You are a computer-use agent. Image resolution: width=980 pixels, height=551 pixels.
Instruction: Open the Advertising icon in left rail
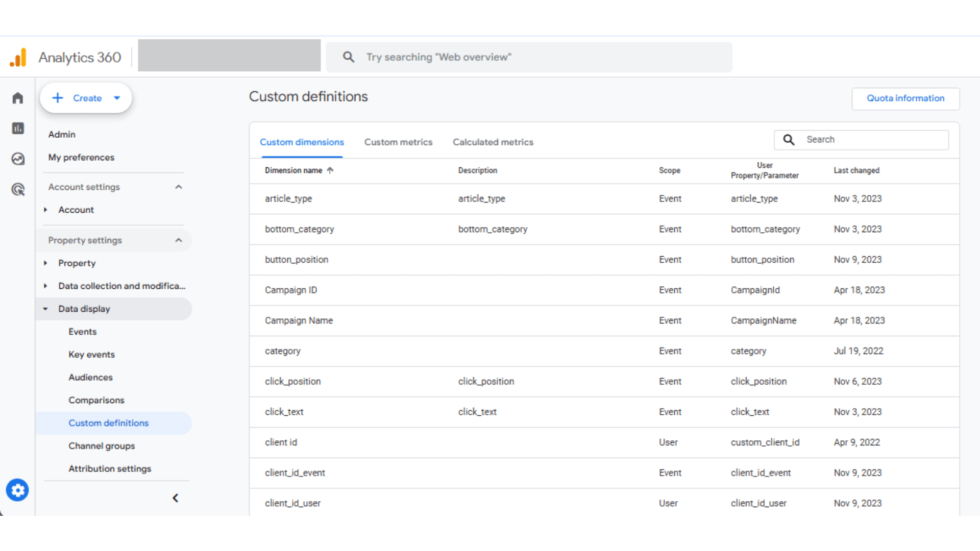click(18, 189)
